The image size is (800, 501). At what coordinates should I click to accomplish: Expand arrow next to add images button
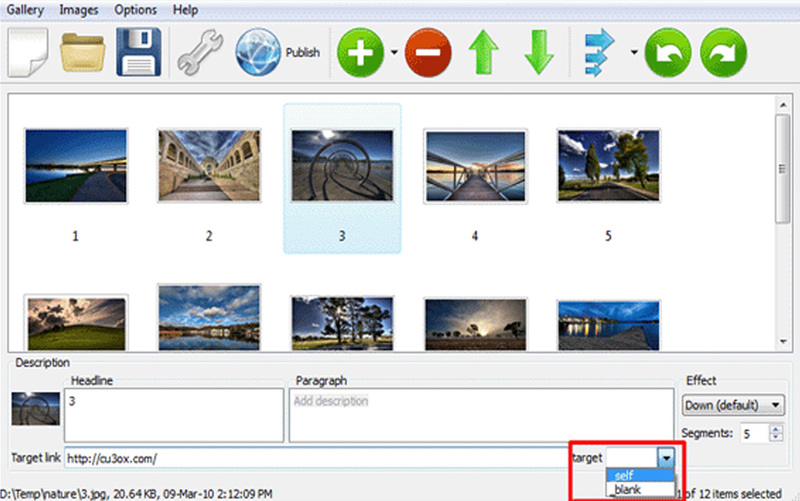[x=394, y=52]
